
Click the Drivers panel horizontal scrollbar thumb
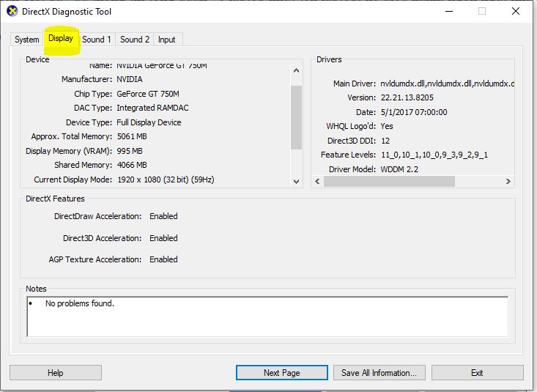(x=390, y=181)
